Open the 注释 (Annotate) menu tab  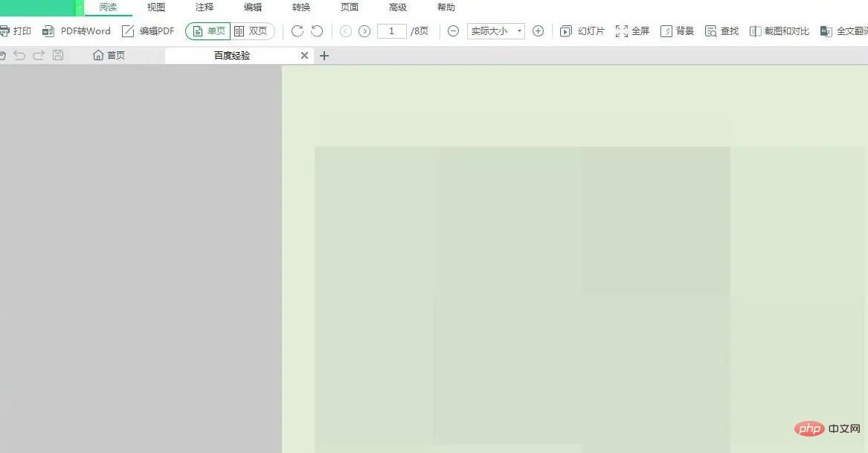click(205, 7)
